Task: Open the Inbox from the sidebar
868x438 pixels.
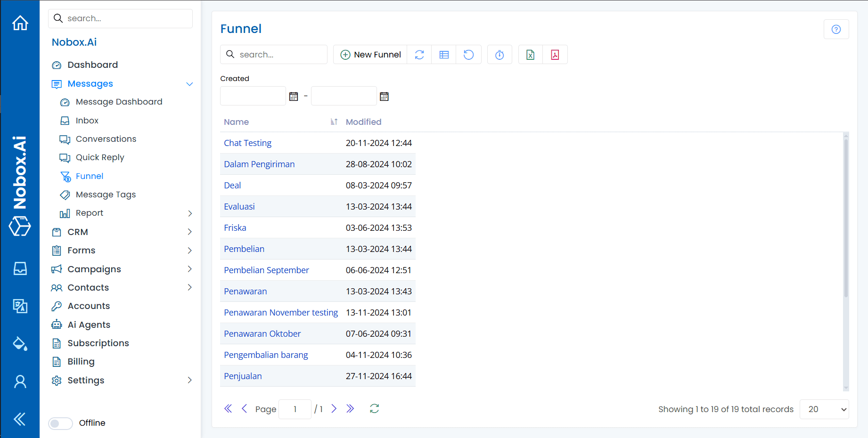Action: [x=86, y=121]
